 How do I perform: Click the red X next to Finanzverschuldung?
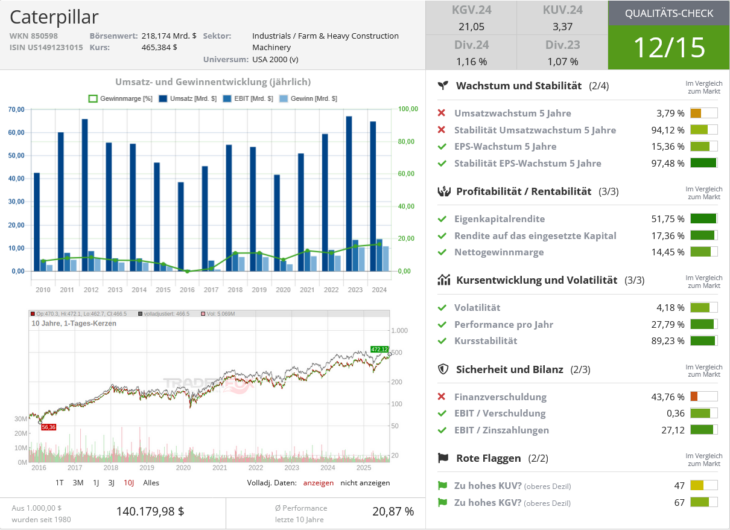442,396
